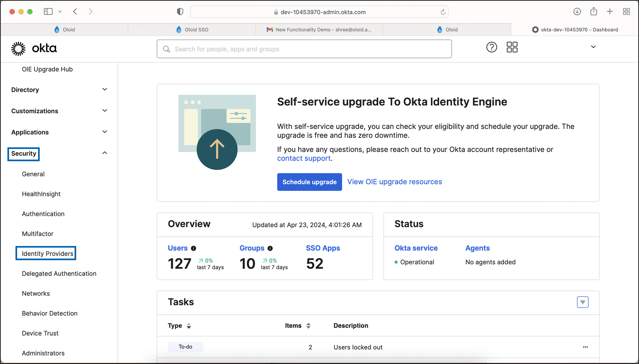Reload the page with the refresh icon
639x364 pixels.
click(x=443, y=12)
